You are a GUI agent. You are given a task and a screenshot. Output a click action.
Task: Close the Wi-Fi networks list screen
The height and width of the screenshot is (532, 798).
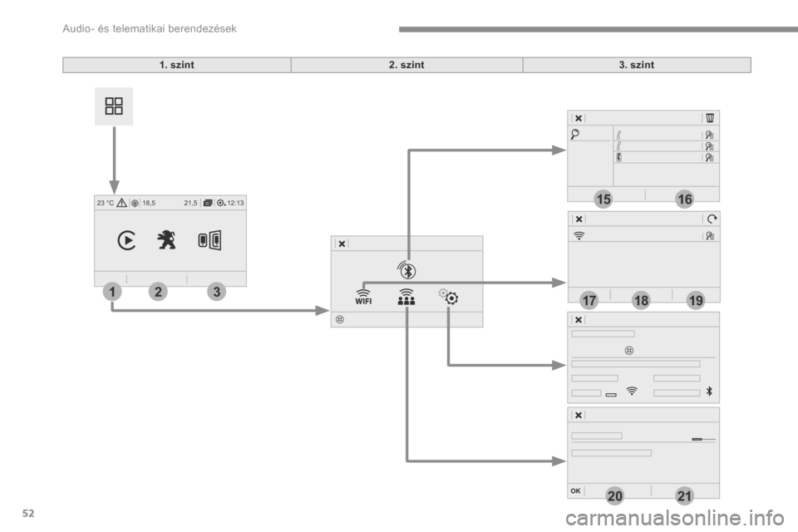[579, 219]
